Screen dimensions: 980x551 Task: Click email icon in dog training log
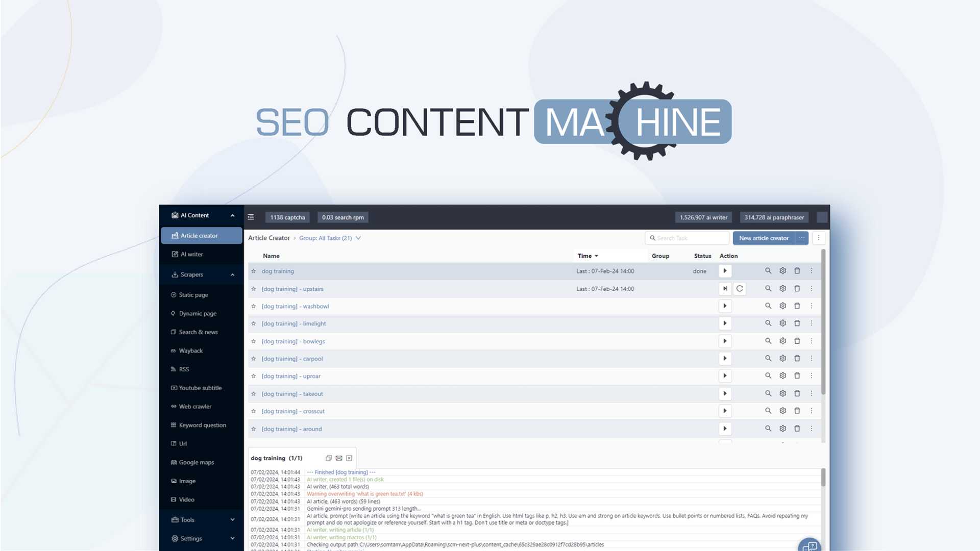coord(339,458)
